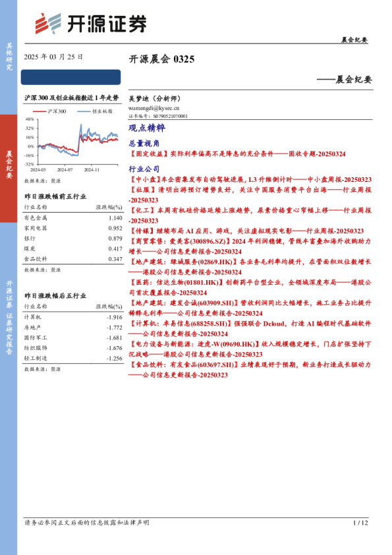Click the 昨日涨跌幅后五行业 table title
The image size is (392, 555).
click(55, 295)
